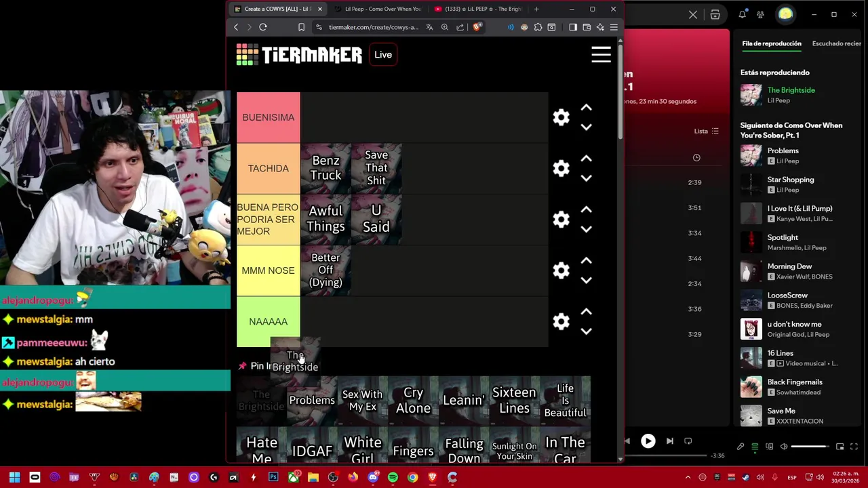This screenshot has height=488, width=868.
Task: Open settings gear for BUENA PERO PODRIA SER MEJOR tier
Action: coord(561,220)
